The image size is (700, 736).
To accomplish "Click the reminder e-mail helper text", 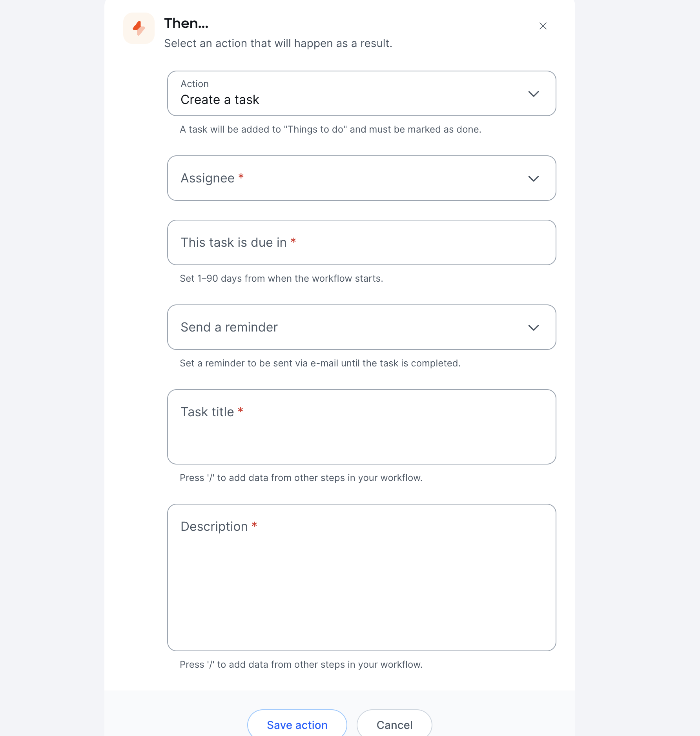I will click(x=320, y=363).
